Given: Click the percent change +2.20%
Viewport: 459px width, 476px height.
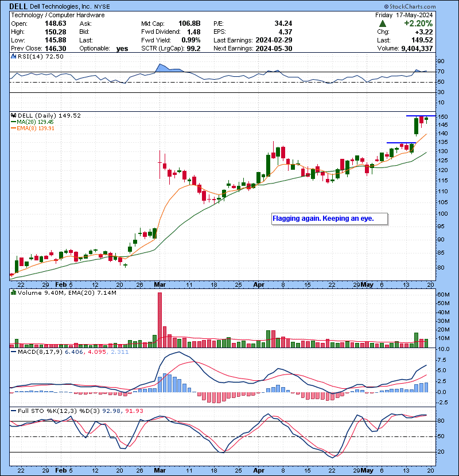Looking at the screenshot, I should point(418,24).
